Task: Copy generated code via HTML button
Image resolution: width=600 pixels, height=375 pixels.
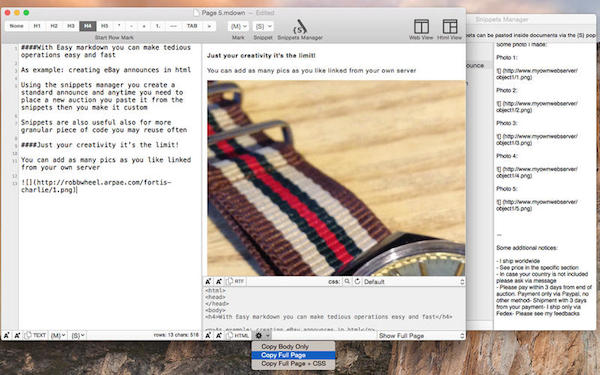Action: pyautogui.click(x=238, y=336)
